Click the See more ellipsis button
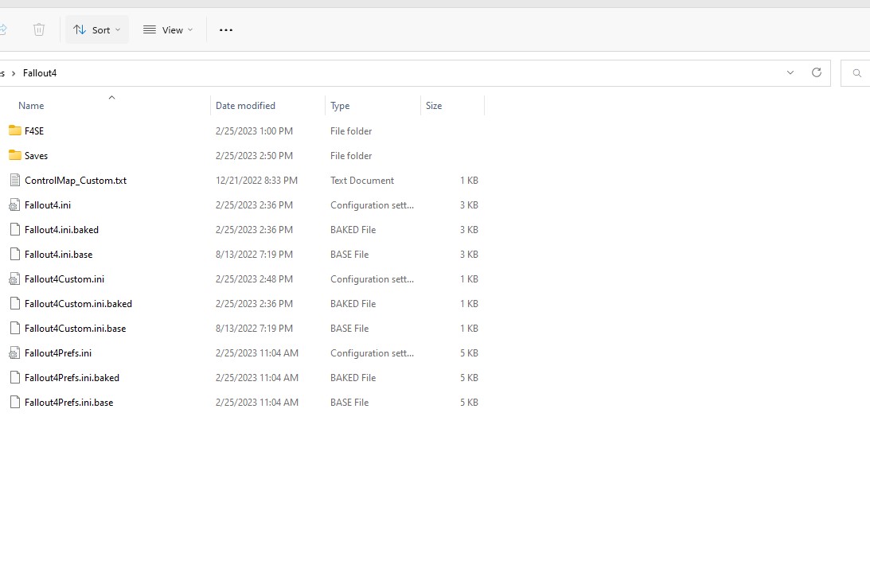Screen dimensions: 870x588 click(226, 29)
